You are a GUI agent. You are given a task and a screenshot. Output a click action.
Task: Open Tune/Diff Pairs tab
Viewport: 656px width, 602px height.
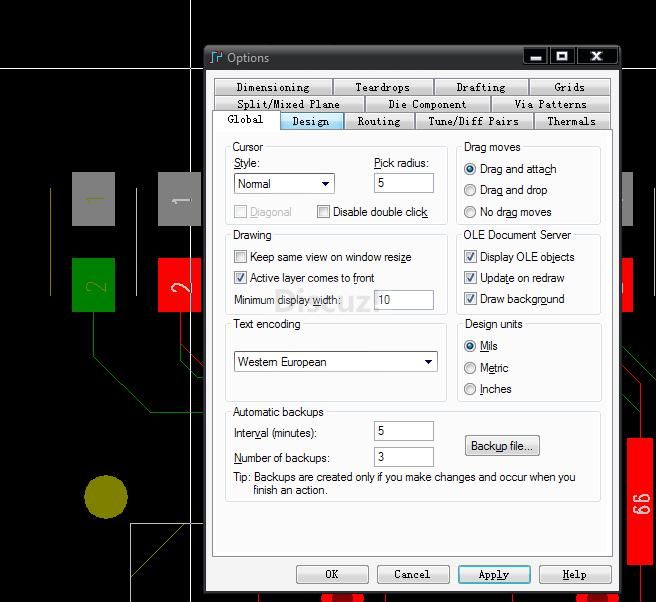tap(474, 121)
